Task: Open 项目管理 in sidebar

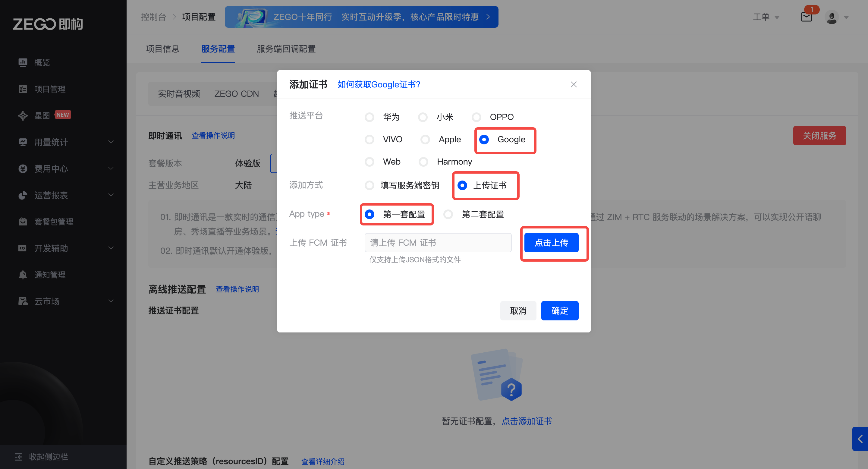Action: pos(50,89)
